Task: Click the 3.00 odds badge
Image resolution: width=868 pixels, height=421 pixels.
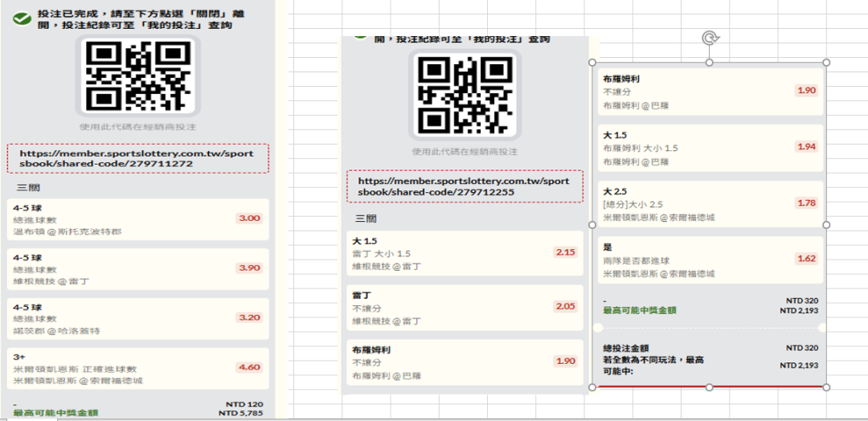Action: coord(249,218)
